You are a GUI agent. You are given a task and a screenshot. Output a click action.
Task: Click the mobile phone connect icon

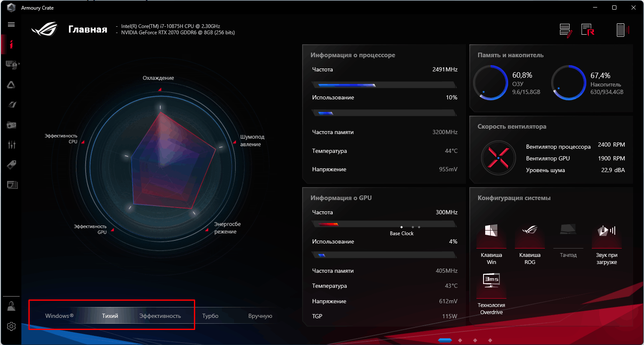[x=622, y=30]
